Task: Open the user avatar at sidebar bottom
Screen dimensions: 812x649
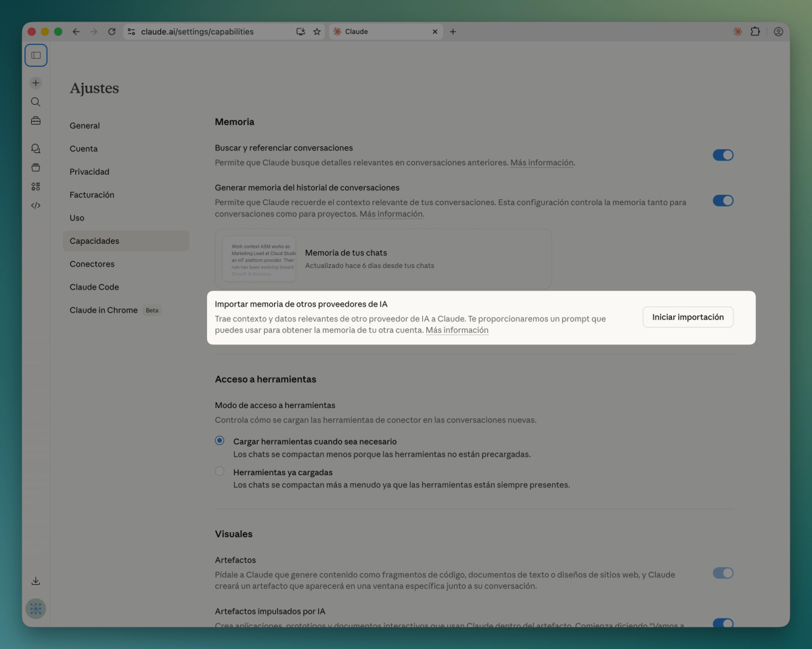Action: click(36, 608)
